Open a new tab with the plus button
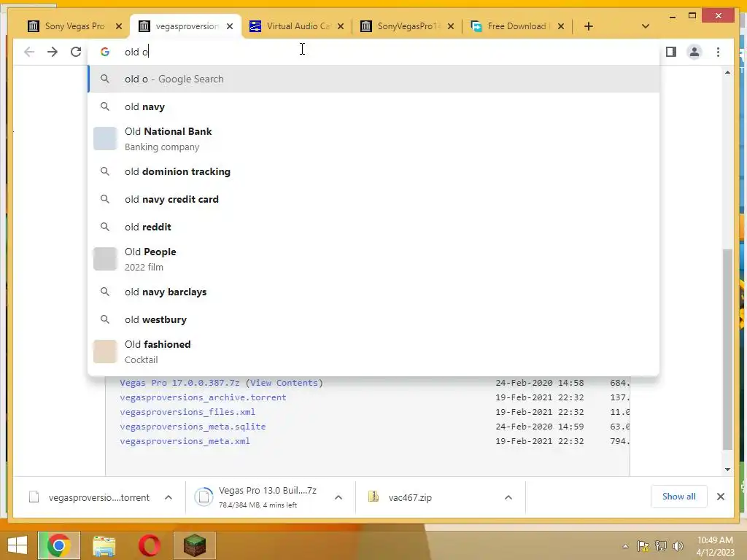 589,26
